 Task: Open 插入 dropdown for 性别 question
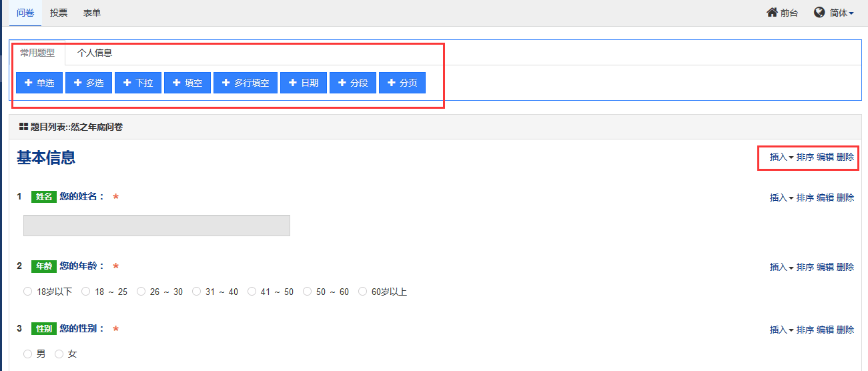[x=781, y=330]
